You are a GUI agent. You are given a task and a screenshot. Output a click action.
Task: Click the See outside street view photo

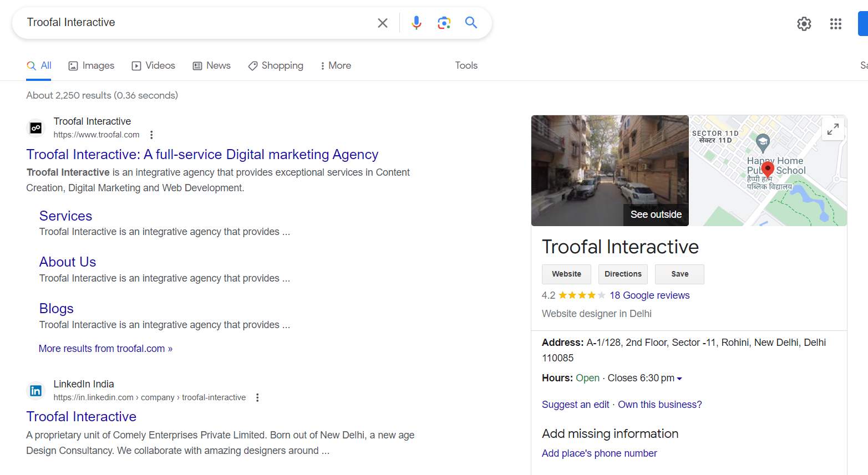coord(610,171)
